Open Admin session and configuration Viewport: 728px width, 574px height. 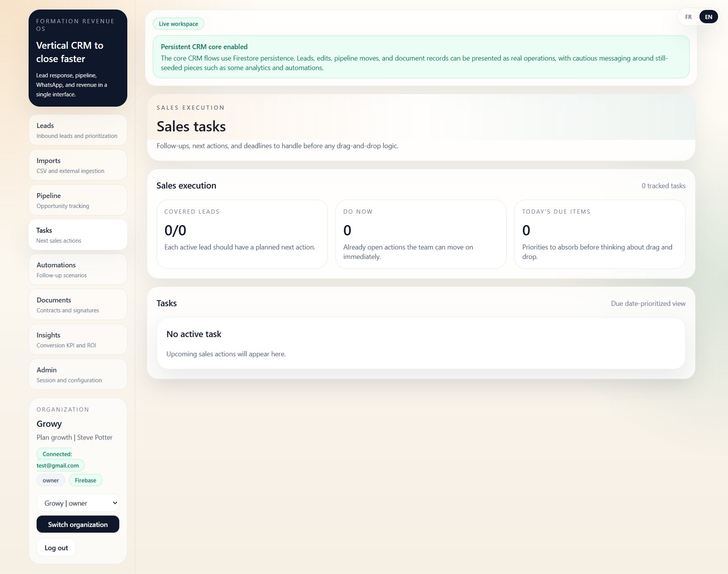(x=78, y=374)
